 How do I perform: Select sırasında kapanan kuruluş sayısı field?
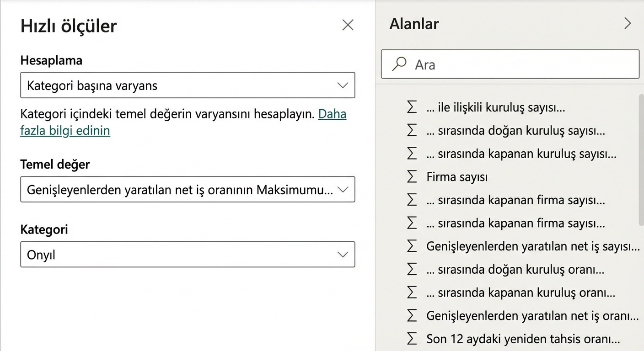[x=521, y=154]
